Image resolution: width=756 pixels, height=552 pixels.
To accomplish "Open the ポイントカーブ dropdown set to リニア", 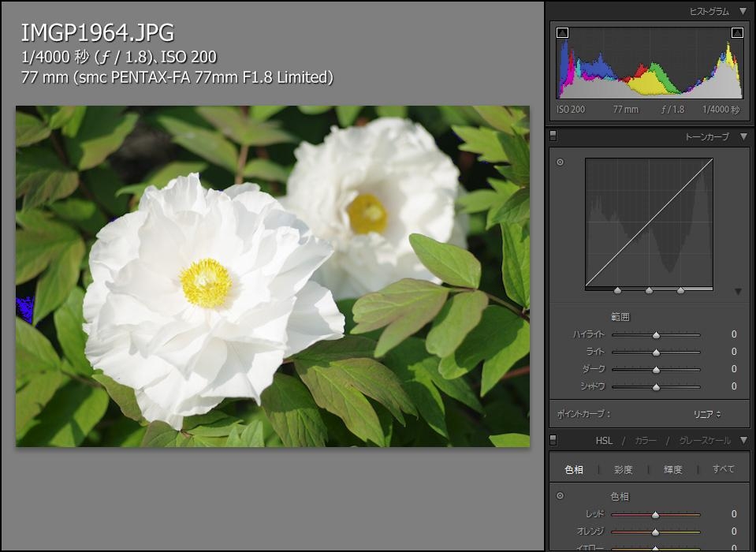I will point(707,413).
